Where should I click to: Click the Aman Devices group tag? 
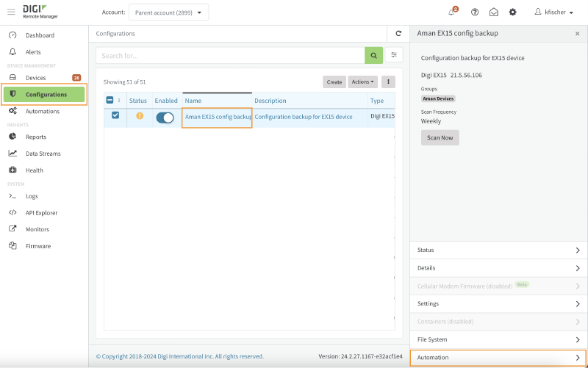click(438, 98)
